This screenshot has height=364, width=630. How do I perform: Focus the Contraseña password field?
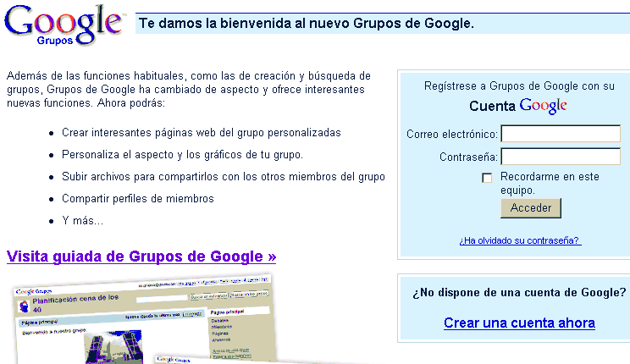point(561,157)
